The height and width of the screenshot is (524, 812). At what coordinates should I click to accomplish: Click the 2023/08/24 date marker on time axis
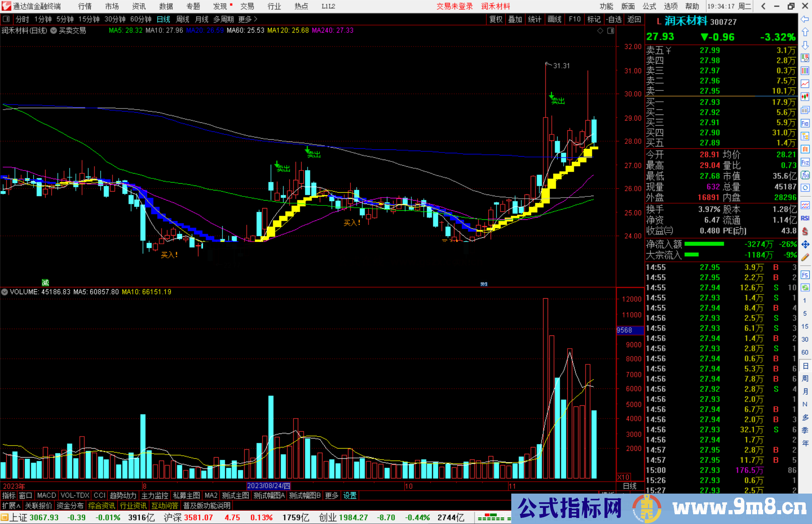(x=268, y=486)
